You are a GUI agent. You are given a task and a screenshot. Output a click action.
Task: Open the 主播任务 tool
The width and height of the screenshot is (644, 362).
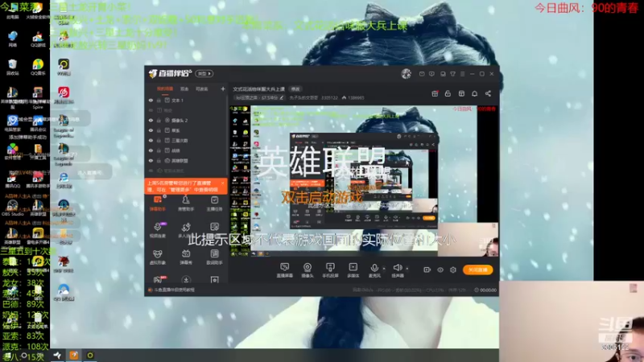coord(214,204)
